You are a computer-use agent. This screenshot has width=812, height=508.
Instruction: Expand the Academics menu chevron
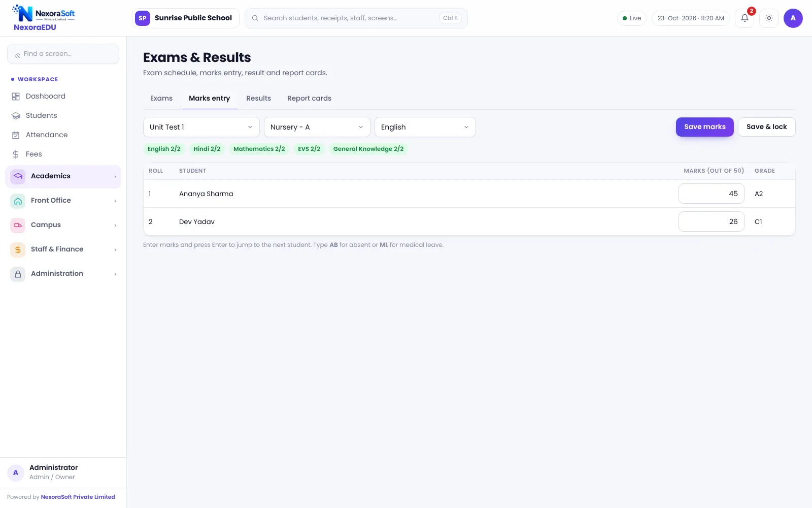115,177
